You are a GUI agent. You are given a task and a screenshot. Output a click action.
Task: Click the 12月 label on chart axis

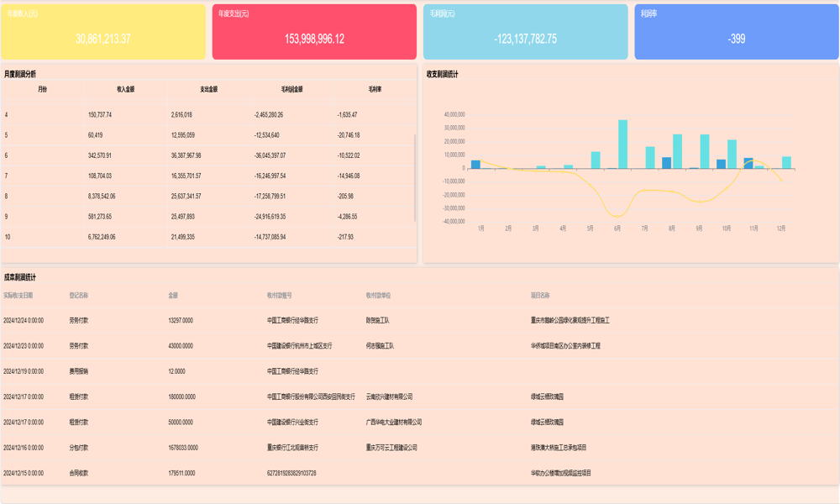coord(781,228)
